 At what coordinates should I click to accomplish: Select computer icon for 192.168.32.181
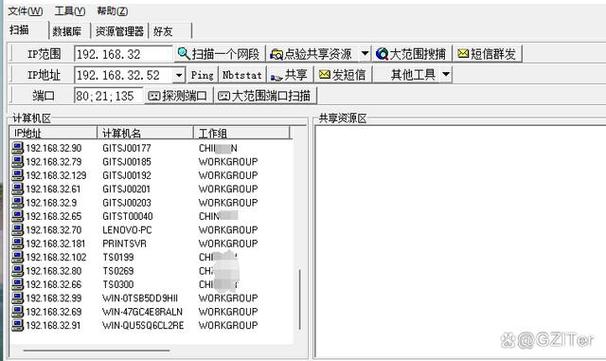[x=17, y=244]
